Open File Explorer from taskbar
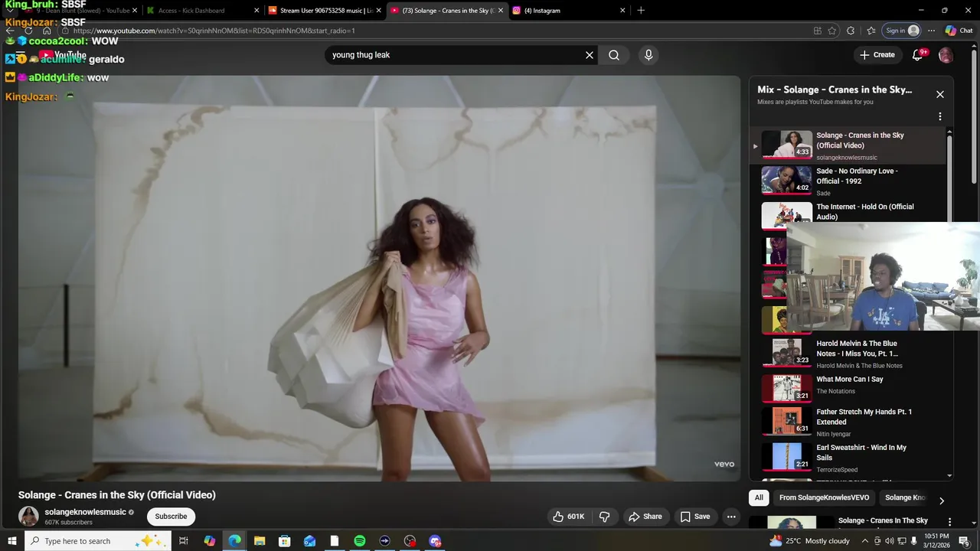Screen dimensions: 980x551 click(x=260, y=541)
